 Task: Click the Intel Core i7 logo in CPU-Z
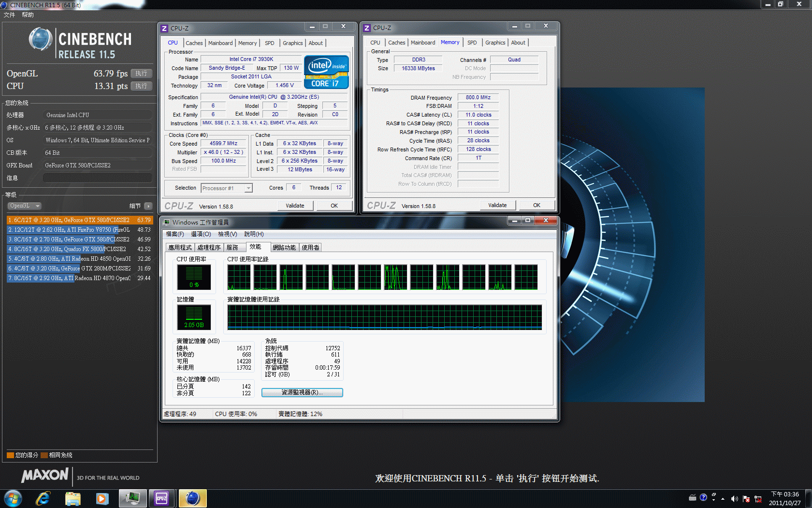tap(326, 72)
